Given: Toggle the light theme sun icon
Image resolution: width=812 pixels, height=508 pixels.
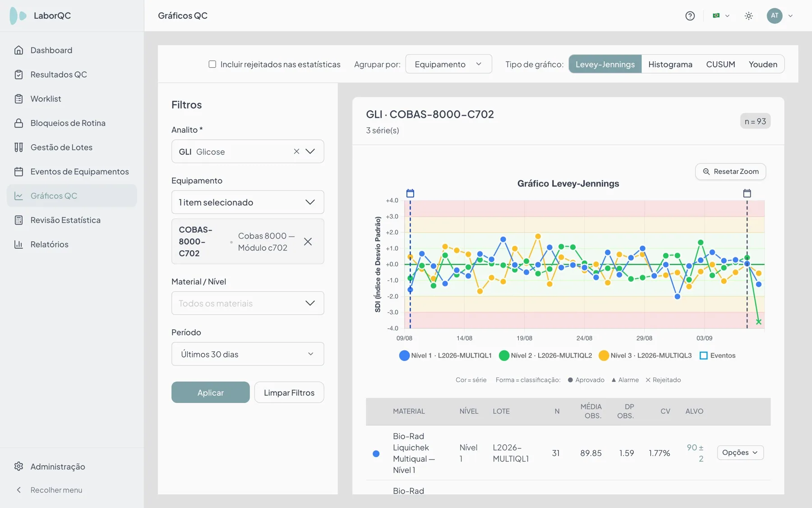Looking at the screenshot, I should 748,16.
